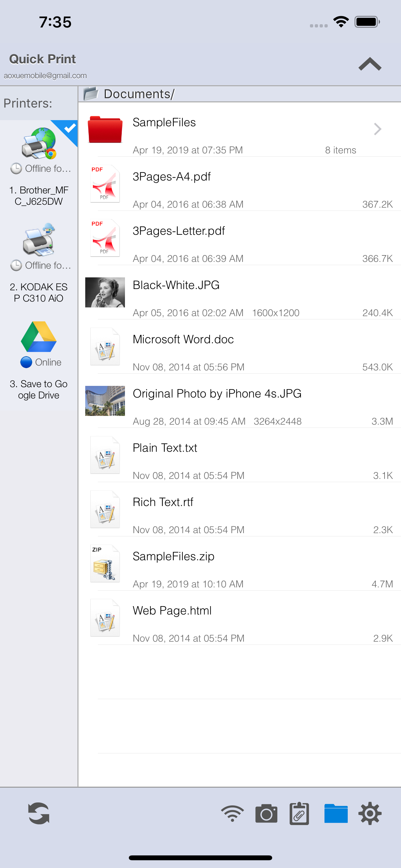The height and width of the screenshot is (868, 401).
Task: Open the clipboard attachment icon
Action: click(299, 813)
